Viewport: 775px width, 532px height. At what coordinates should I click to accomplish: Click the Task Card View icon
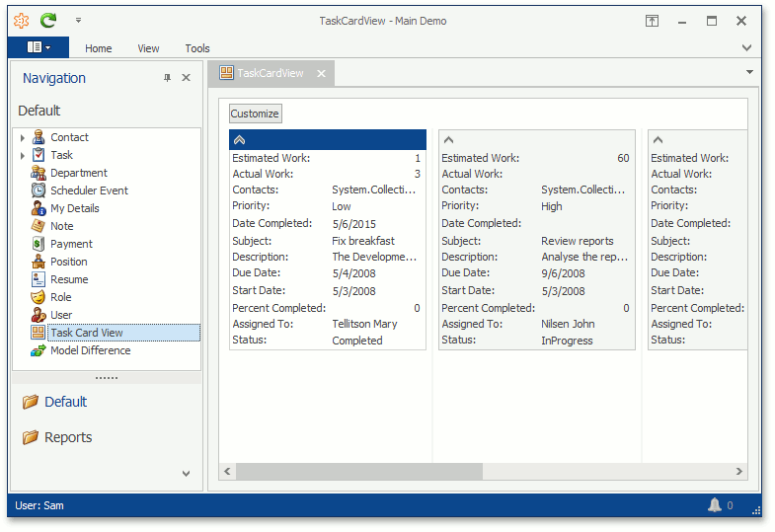click(39, 333)
